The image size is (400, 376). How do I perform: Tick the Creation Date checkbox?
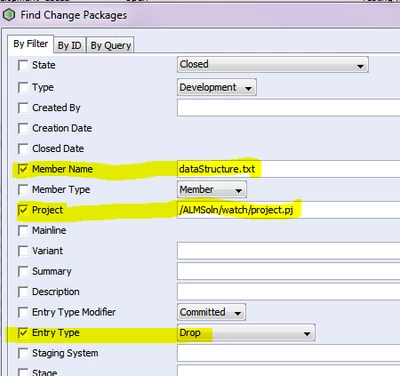pyautogui.click(x=23, y=128)
